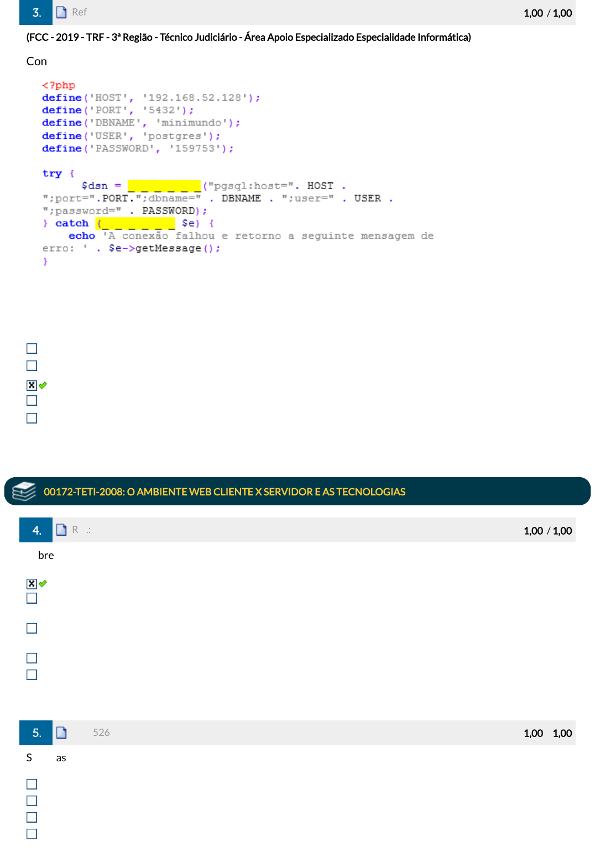Click the stacked books icon in the banner
595x868 pixels.
coord(24,491)
